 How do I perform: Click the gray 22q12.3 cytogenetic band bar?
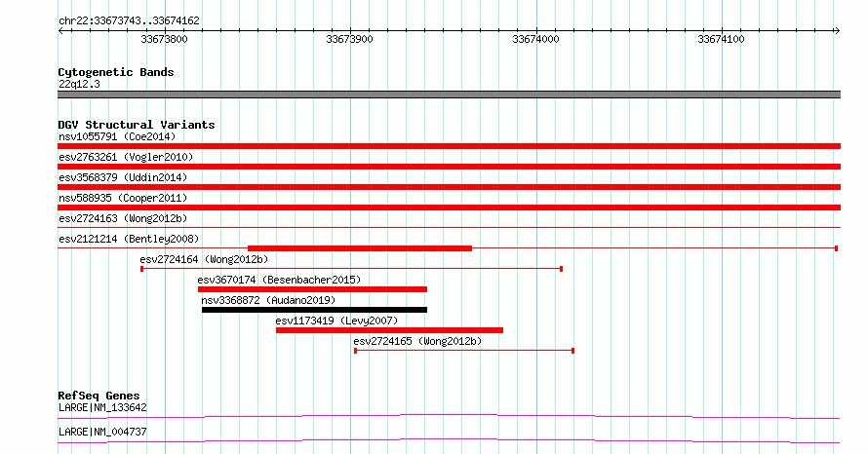449,95
